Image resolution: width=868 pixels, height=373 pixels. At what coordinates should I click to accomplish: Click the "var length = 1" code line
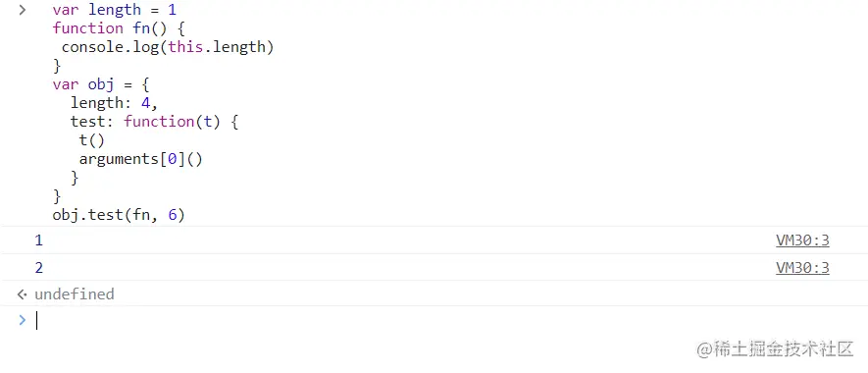(x=115, y=10)
